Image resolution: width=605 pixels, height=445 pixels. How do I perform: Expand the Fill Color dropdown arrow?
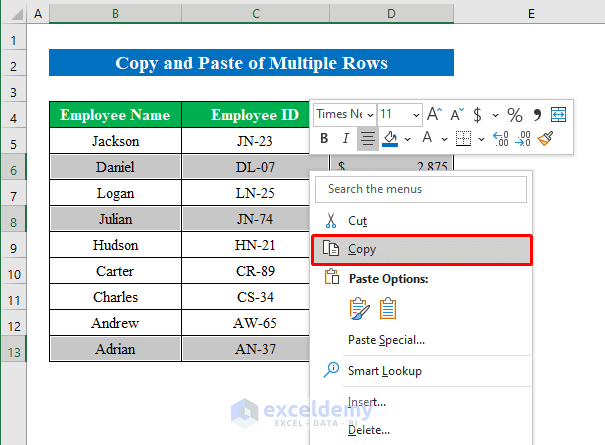[407, 139]
